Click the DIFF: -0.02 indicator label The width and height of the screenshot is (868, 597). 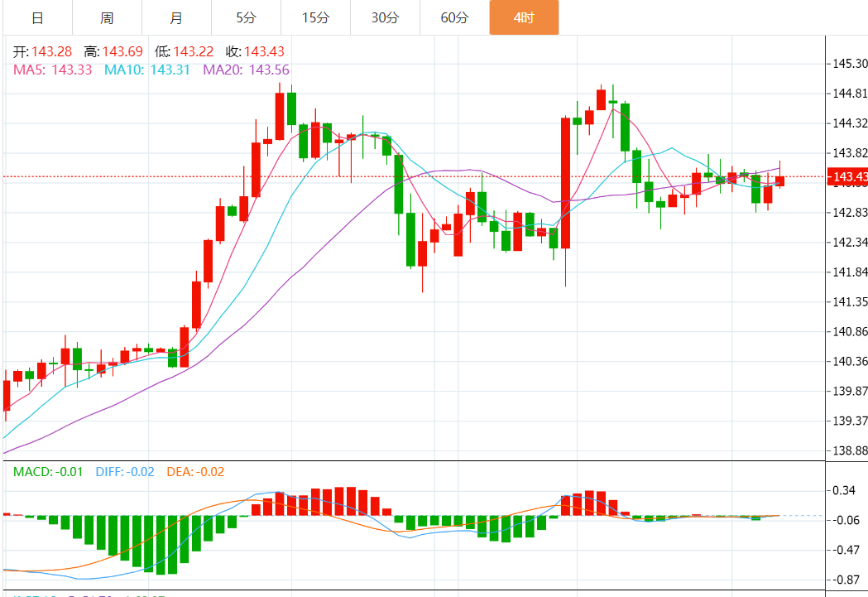pyautogui.click(x=125, y=472)
